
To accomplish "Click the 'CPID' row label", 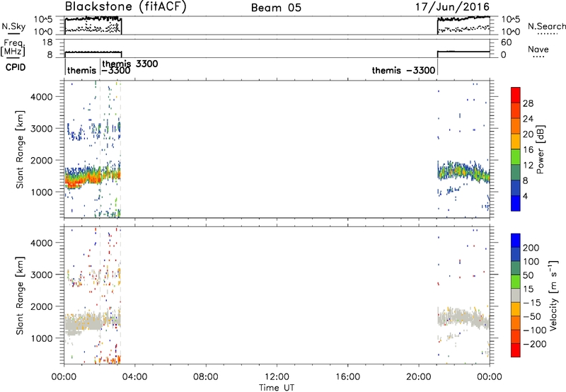I will click(16, 67).
